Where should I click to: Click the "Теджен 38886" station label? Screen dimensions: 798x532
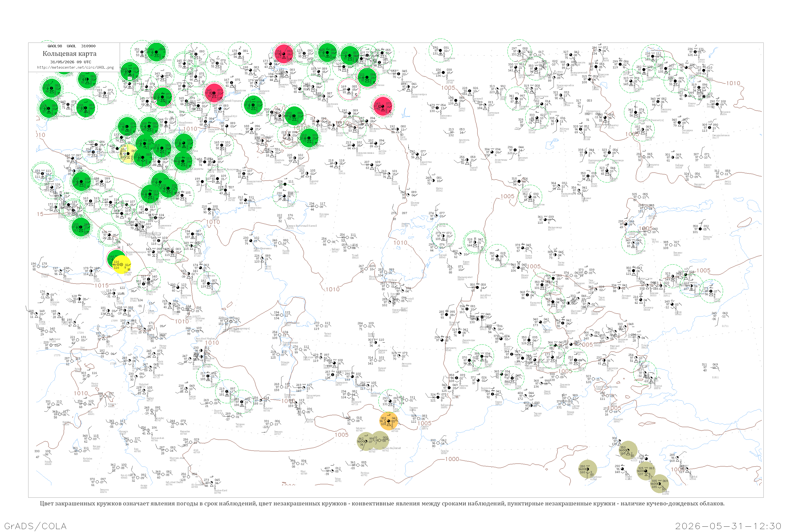[413, 409]
